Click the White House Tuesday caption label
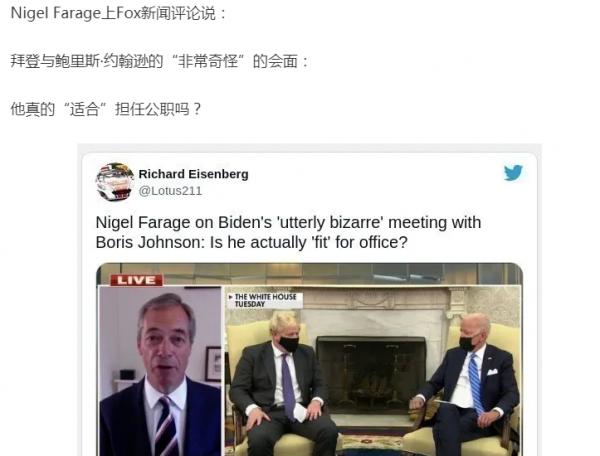Screen dimensions: 600x456 tap(264, 300)
